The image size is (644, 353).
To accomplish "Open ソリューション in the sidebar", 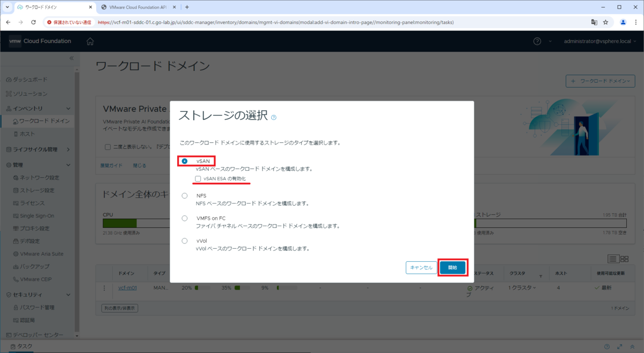I will click(30, 94).
